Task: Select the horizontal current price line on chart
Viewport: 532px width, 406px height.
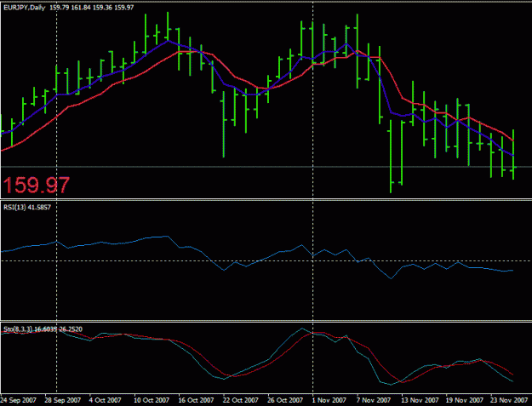Action: coord(266,167)
